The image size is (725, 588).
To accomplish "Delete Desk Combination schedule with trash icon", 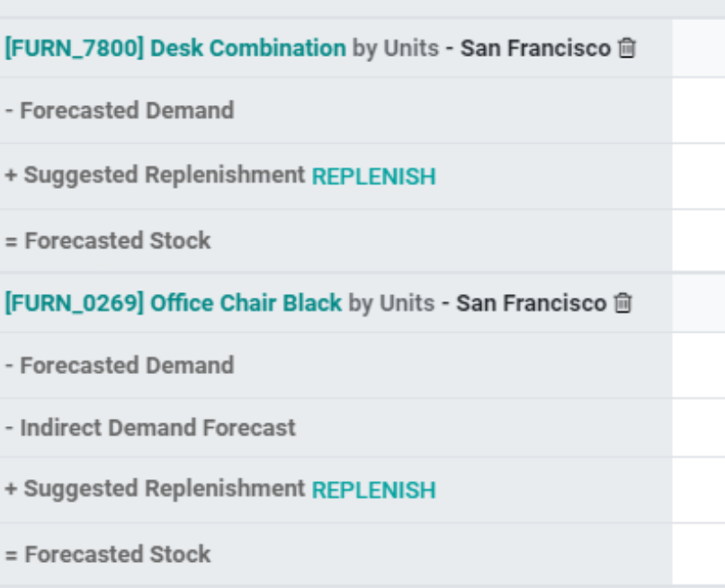I will click(x=627, y=48).
